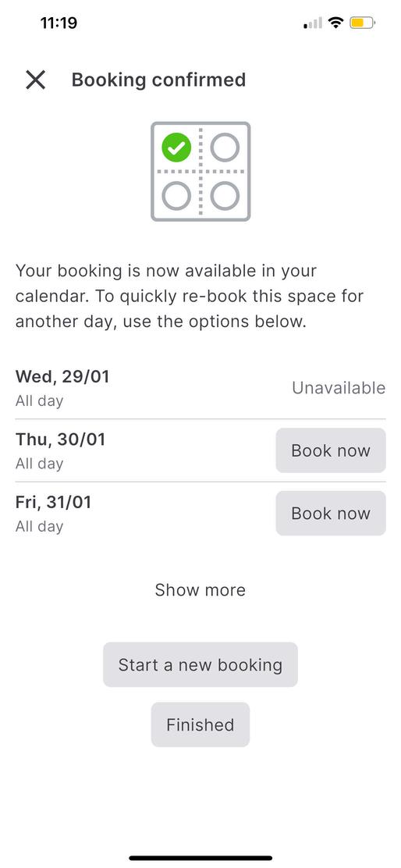Tap the top-right empty desk circle
The height and width of the screenshot is (868, 401).
(x=225, y=148)
